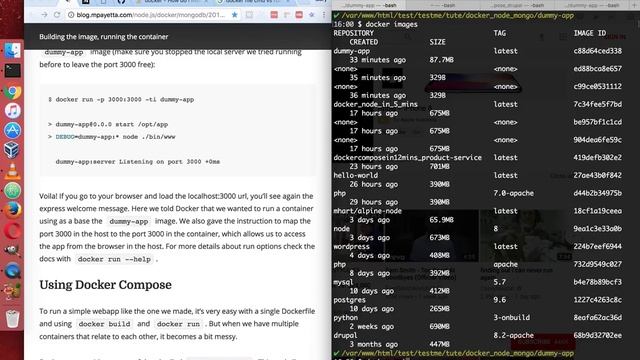Bookmark this page with the star icon
Screen dimensions: 640x360
tap(234, 15)
